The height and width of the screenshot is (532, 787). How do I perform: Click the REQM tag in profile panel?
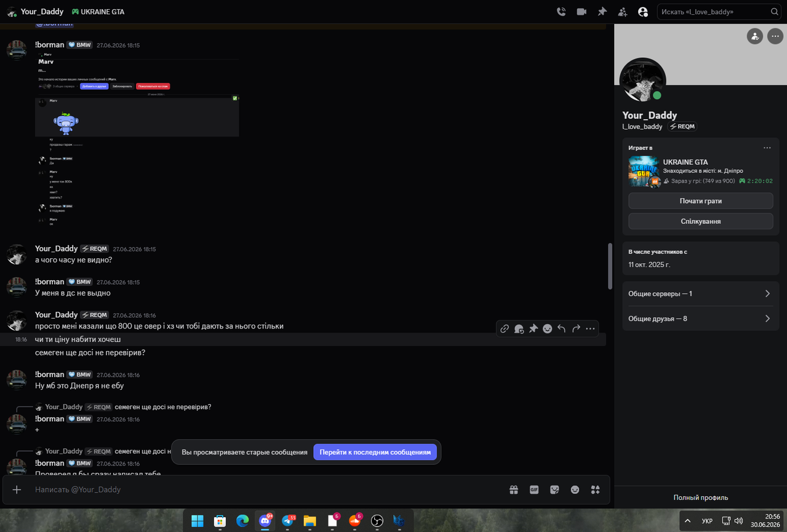click(x=682, y=126)
